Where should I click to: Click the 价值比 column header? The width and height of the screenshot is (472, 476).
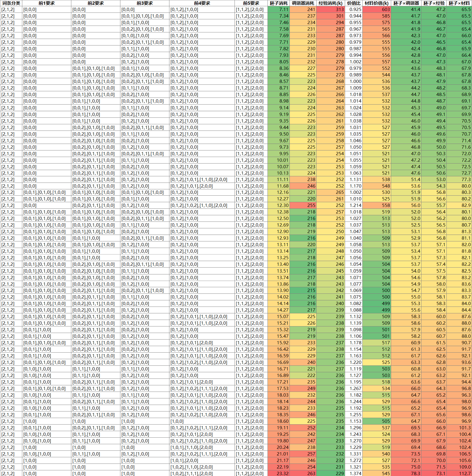tap(354, 3)
